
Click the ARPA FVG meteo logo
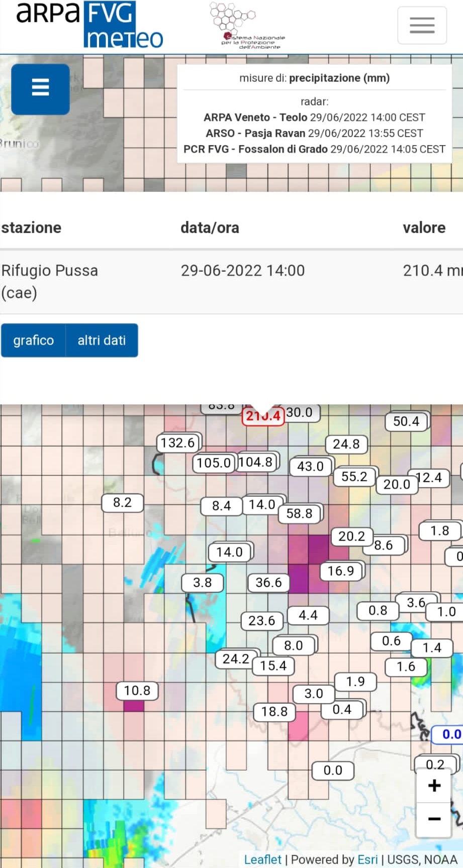89,25
